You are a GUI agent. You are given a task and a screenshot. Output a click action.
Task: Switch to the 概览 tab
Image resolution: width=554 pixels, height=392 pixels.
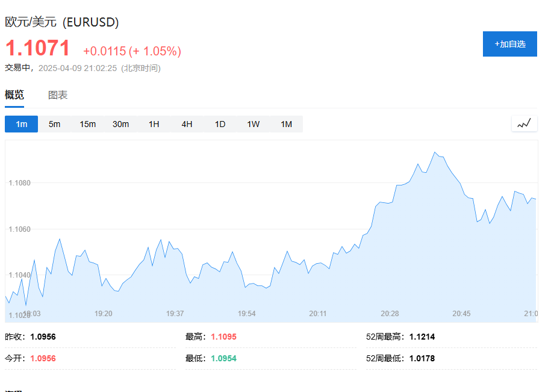click(14, 95)
